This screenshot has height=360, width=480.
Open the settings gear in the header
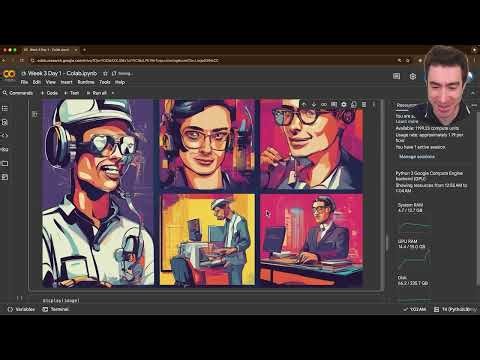[x=413, y=76]
